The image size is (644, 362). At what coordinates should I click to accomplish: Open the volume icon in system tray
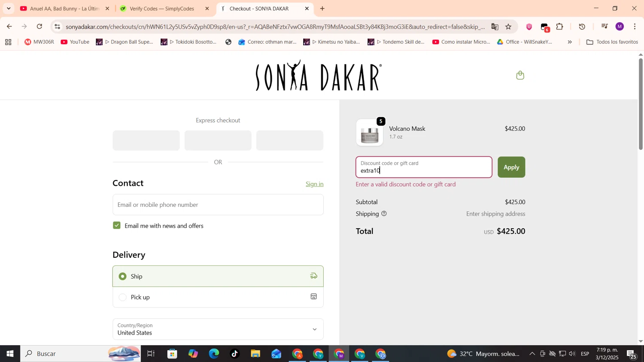click(x=572, y=354)
